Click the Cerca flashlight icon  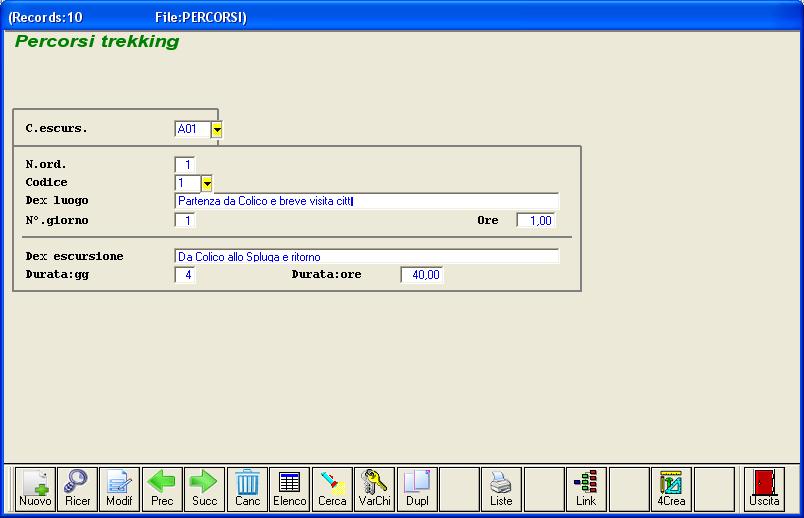point(332,489)
